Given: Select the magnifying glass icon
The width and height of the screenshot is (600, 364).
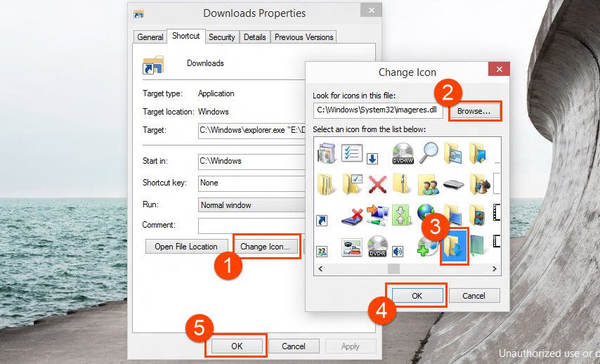Looking at the screenshot, I should (x=429, y=152).
